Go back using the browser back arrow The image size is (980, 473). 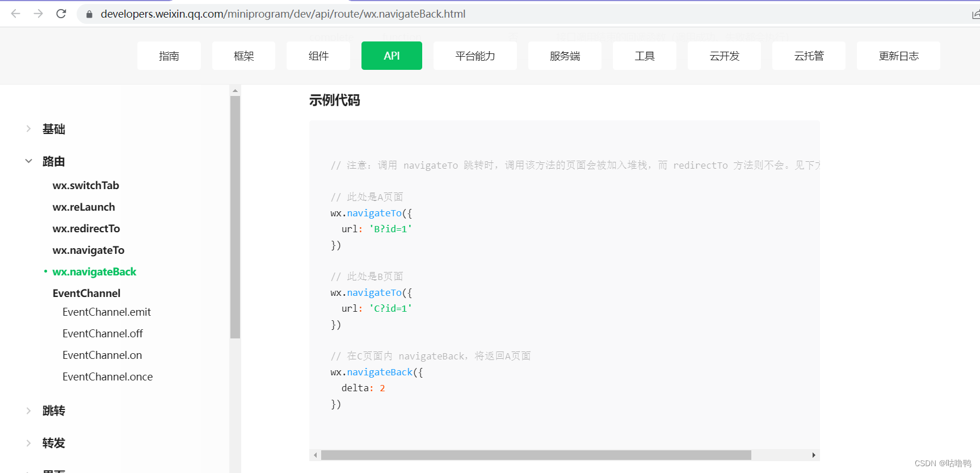tap(15, 14)
